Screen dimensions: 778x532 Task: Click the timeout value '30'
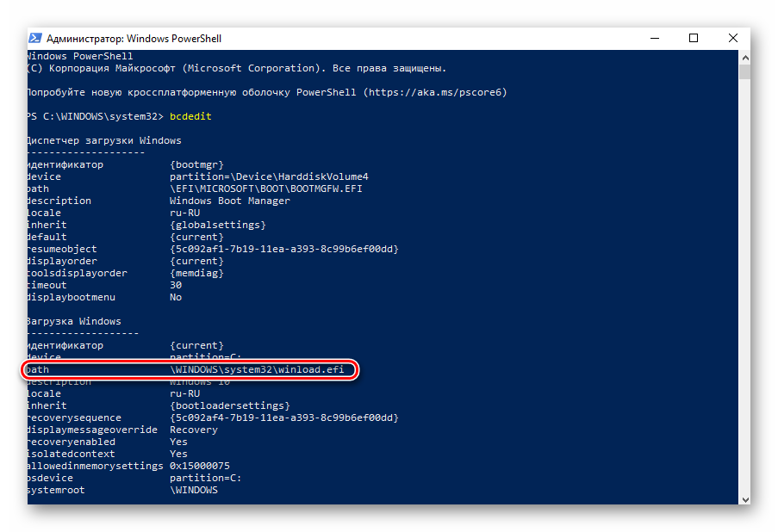[176, 286]
